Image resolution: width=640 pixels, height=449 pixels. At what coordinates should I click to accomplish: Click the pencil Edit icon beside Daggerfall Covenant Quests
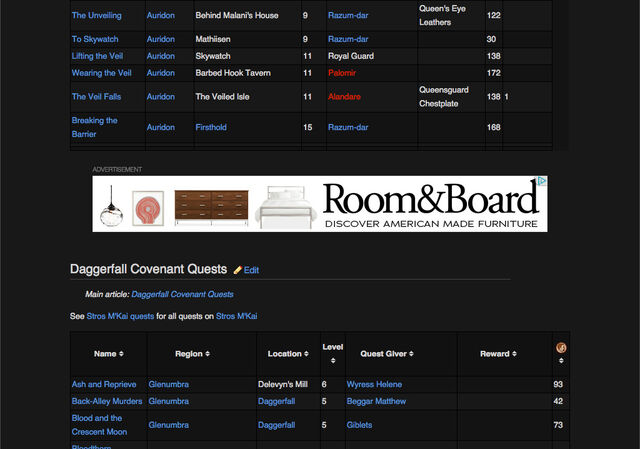pyautogui.click(x=238, y=270)
